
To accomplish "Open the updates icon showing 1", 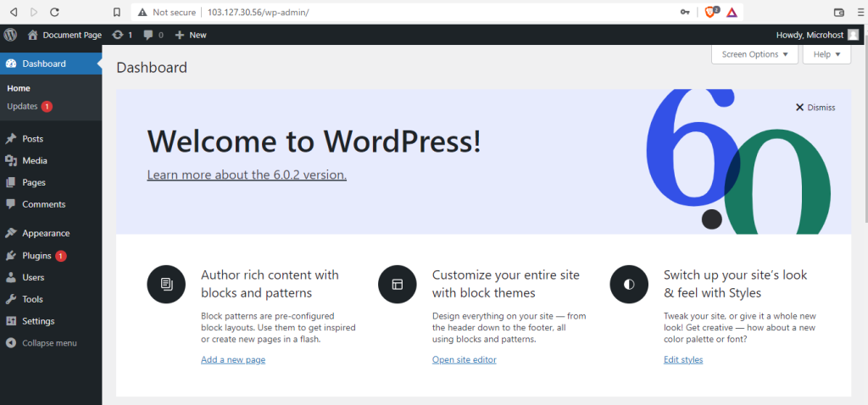I will point(117,35).
